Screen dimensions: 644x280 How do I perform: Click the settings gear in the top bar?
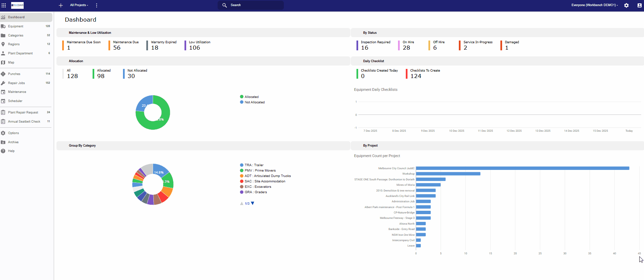click(x=626, y=5)
